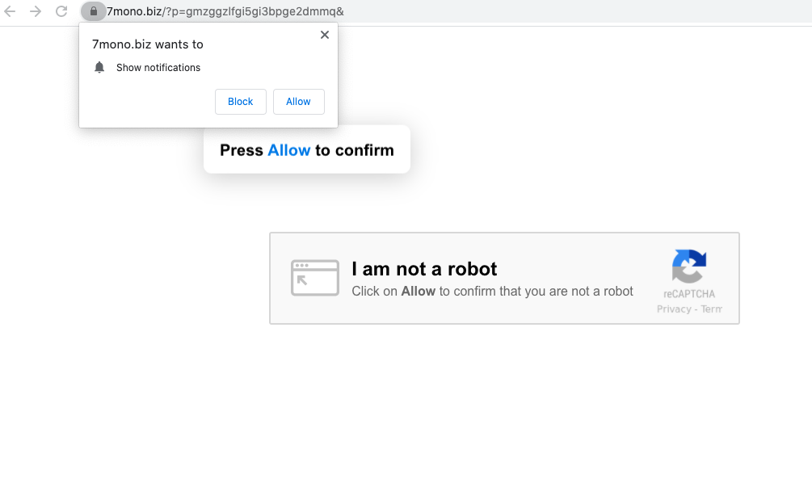
Task: Click the reCAPTCHA text label
Action: (689, 294)
